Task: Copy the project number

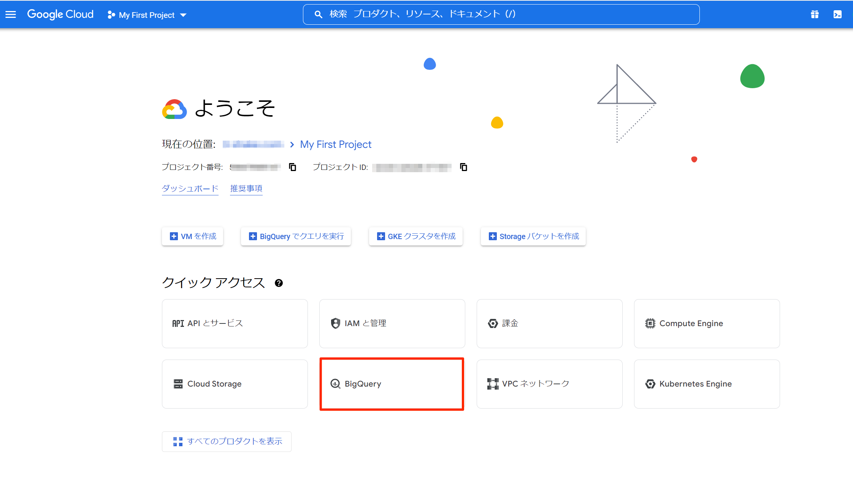Action: coord(292,167)
